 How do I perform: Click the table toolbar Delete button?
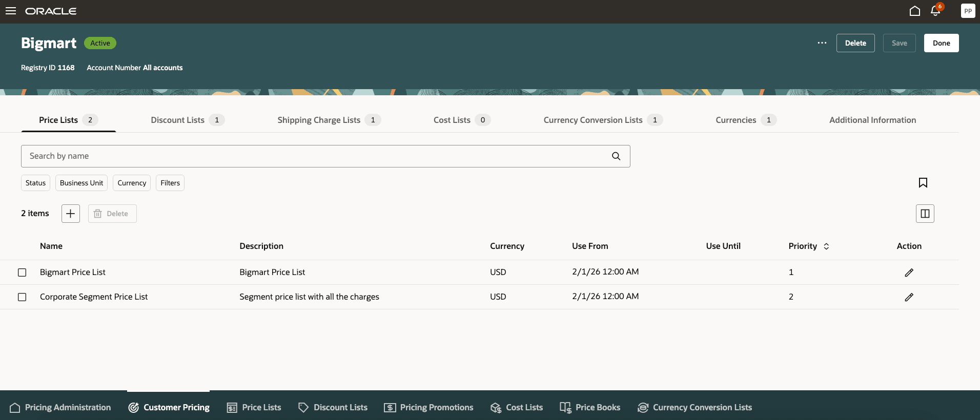(x=112, y=214)
